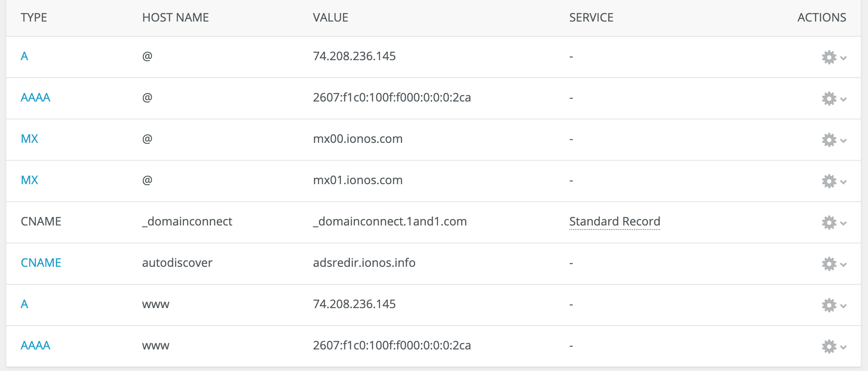Open the MX record link for mx00.ionos.com

pyautogui.click(x=29, y=139)
